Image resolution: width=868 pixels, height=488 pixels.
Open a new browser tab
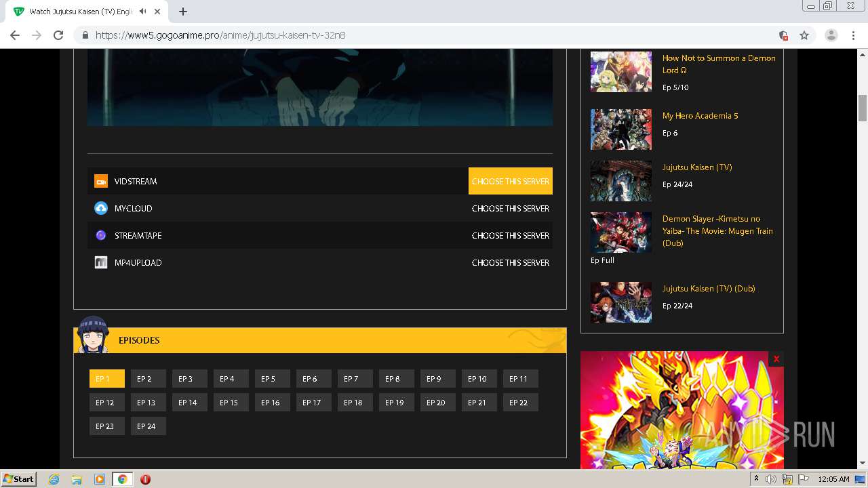pyautogui.click(x=182, y=12)
